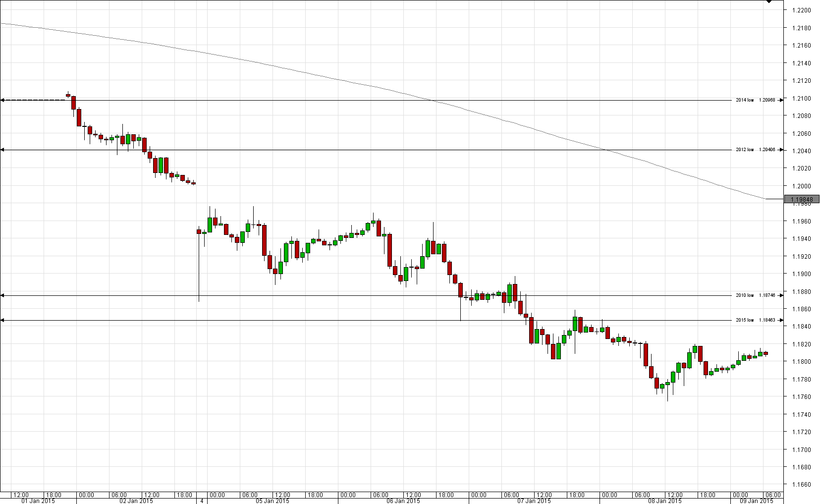Viewport: 820px width, 504px height.
Task: Click the 1.1780 price axis label
Action: pos(802,380)
